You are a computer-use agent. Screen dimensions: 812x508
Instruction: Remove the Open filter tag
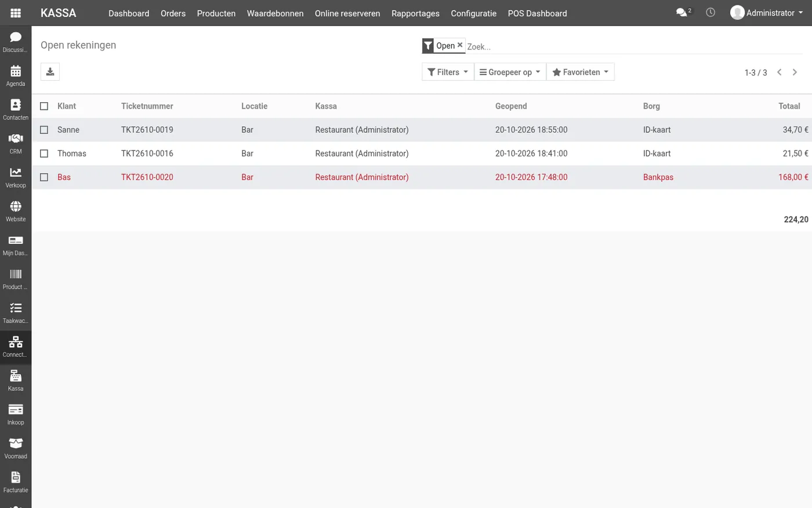(460, 45)
